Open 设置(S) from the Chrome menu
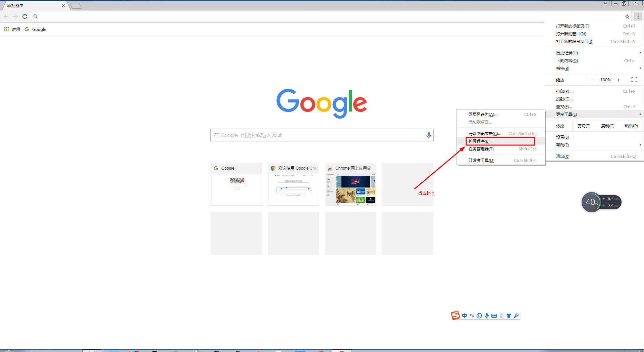This screenshot has width=644, height=352. [x=594, y=137]
